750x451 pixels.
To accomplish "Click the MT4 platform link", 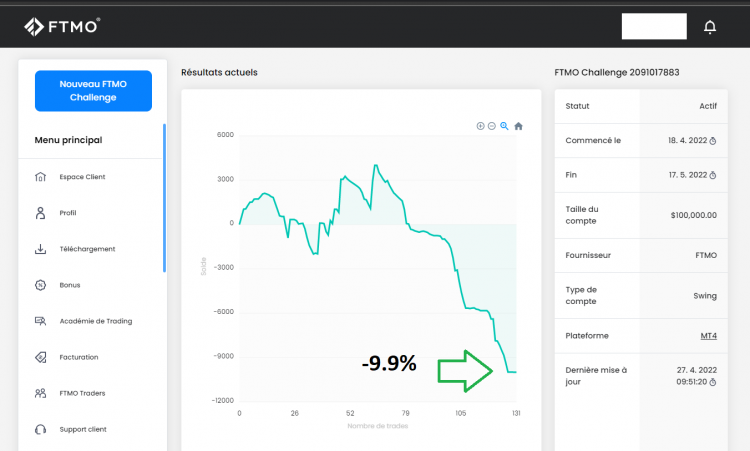I will (708, 336).
